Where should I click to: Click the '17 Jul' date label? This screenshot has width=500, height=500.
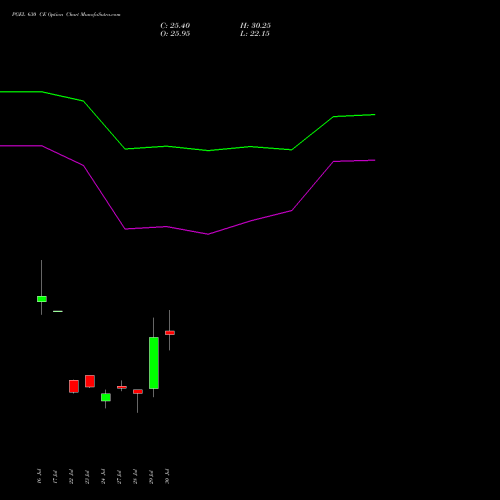[55, 476]
